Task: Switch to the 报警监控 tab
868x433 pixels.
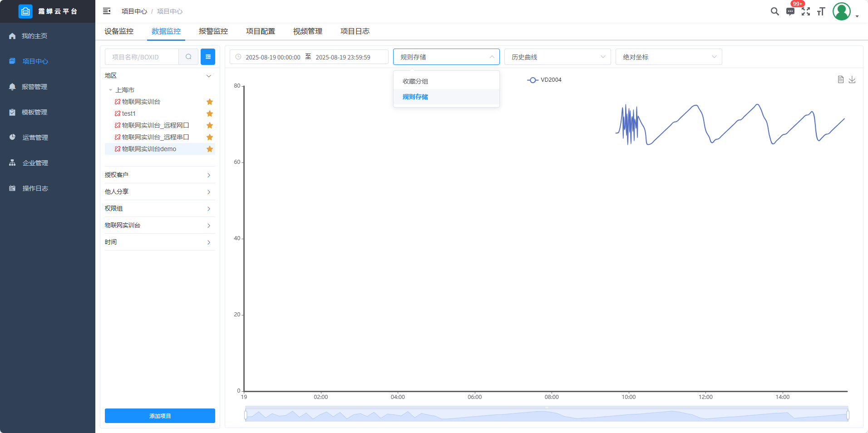Action: (213, 31)
